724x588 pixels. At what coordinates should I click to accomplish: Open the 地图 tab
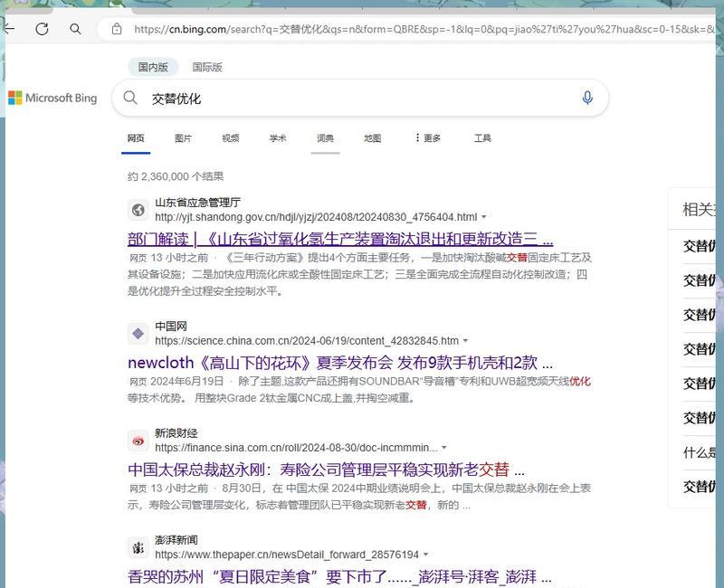tap(372, 138)
